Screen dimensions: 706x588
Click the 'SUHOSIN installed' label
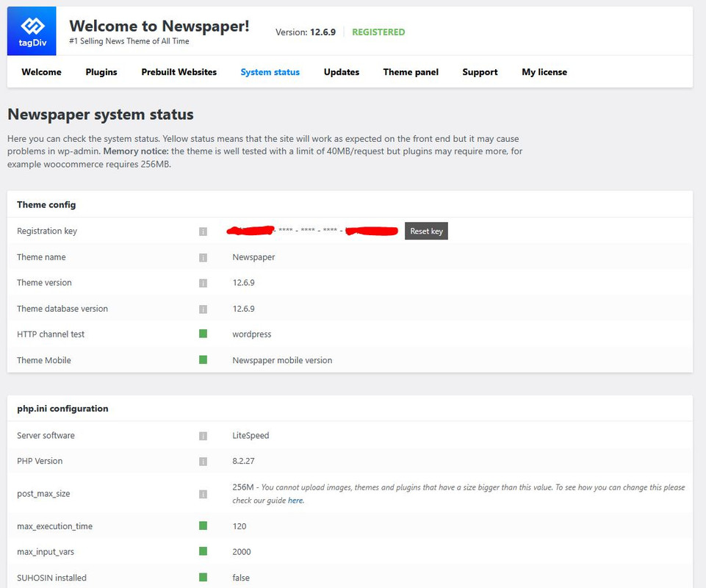point(51,578)
